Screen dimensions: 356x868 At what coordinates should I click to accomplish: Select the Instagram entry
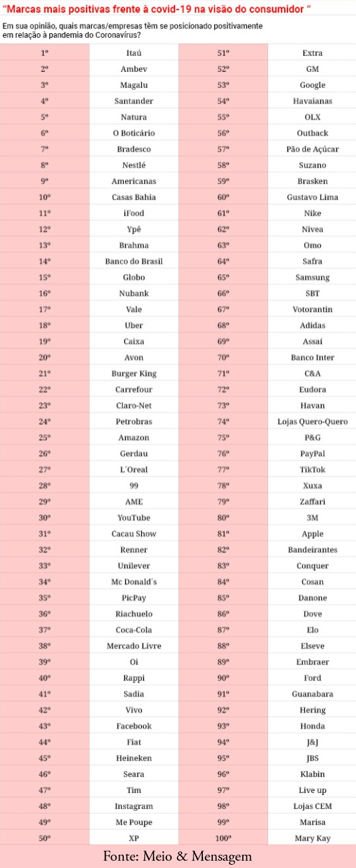(x=134, y=806)
